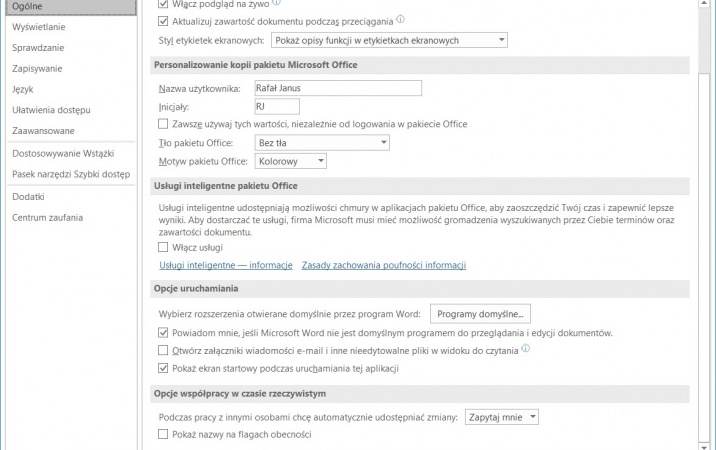Click the 'Nazwa użytkownika' text field
716x450 pixels.
(338, 88)
